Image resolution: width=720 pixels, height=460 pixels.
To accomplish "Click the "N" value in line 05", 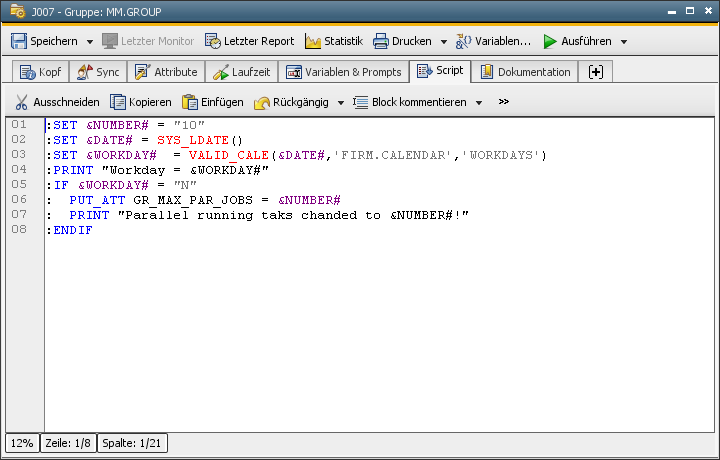I will point(185,185).
